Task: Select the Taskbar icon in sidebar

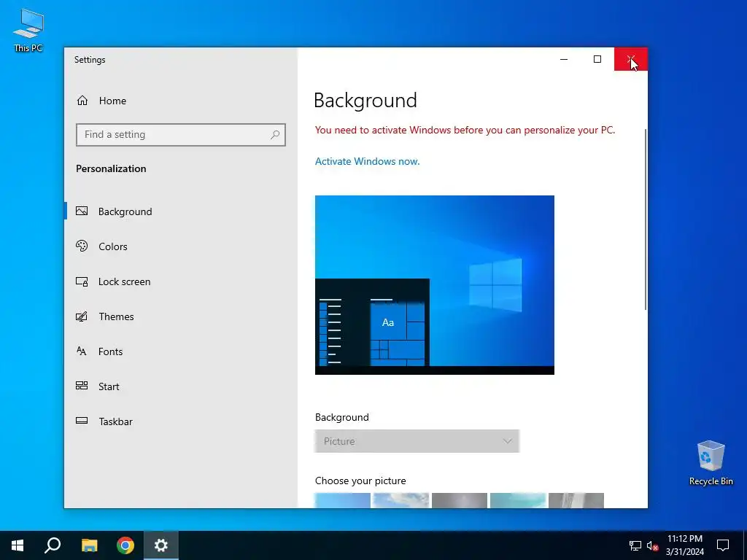Action: [82, 421]
